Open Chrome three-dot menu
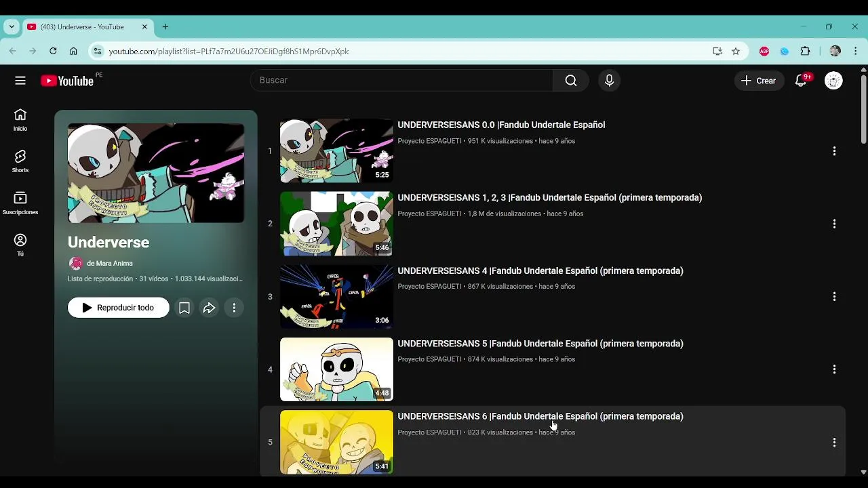Image resolution: width=868 pixels, height=488 pixels. [855, 51]
